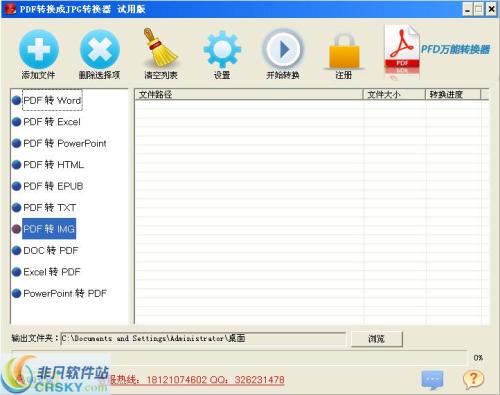Select PDF 转 Word conversion mode
This screenshot has height=395, width=500.
[x=52, y=100]
